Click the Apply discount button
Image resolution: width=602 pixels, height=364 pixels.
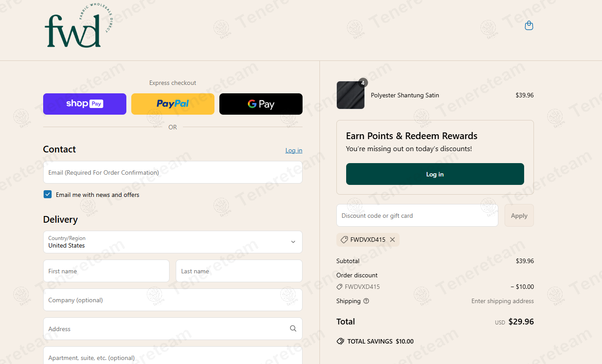tap(519, 216)
